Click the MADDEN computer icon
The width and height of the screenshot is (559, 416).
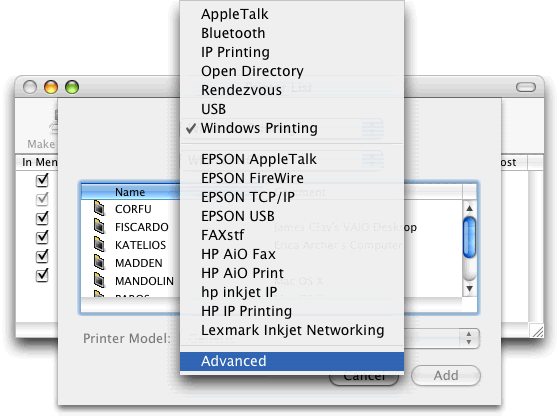point(99,263)
